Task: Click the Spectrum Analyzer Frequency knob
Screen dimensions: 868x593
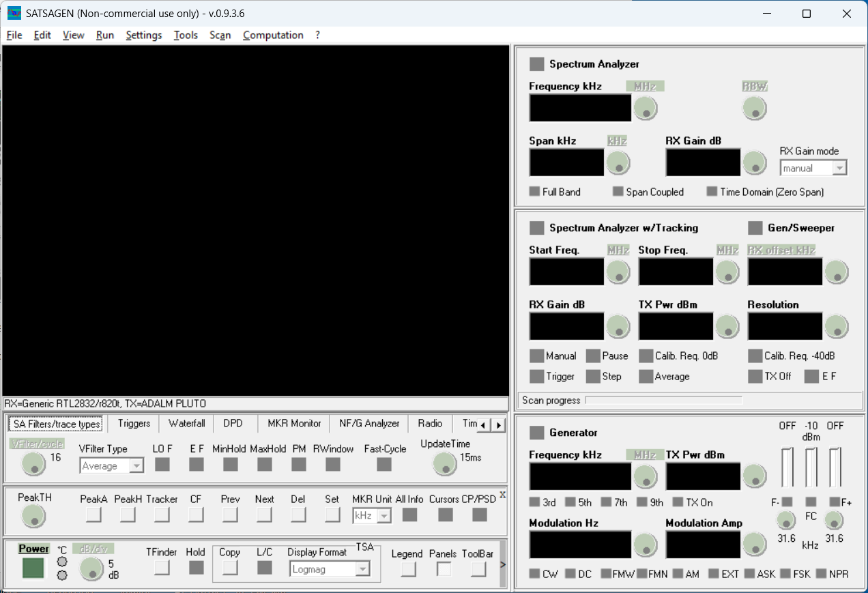Action: 645,108
